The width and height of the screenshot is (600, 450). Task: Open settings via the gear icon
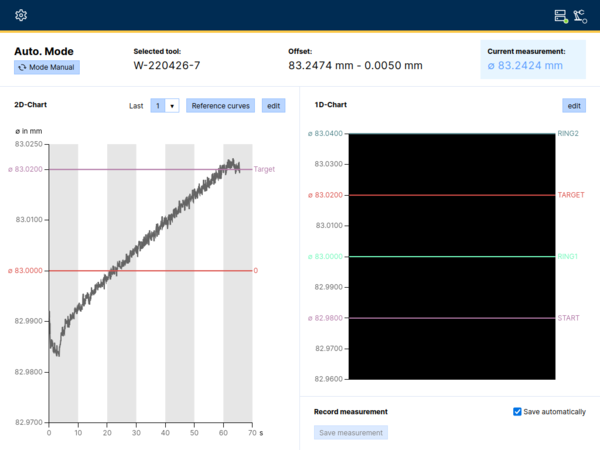pos(21,15)
